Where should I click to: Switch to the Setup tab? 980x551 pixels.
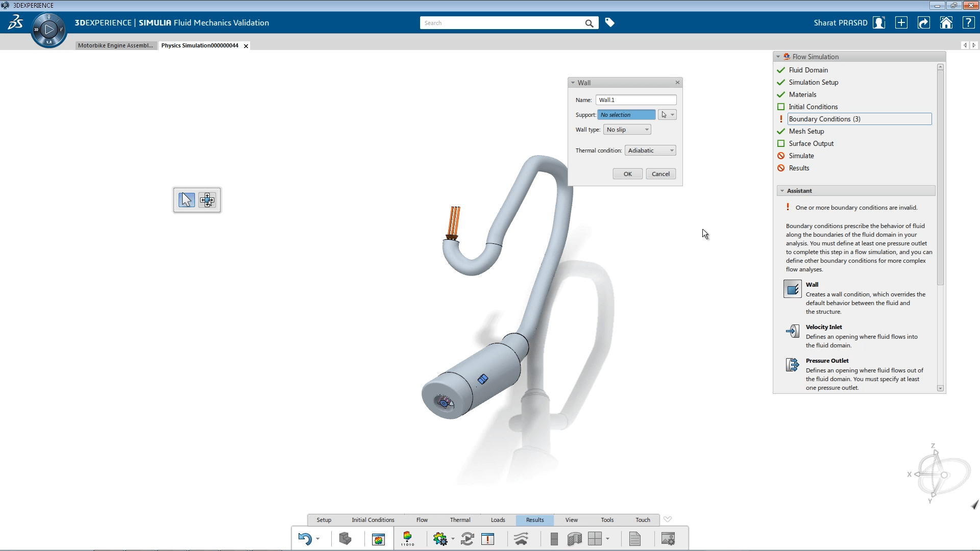pyautogui.click(x=324, y=520)
